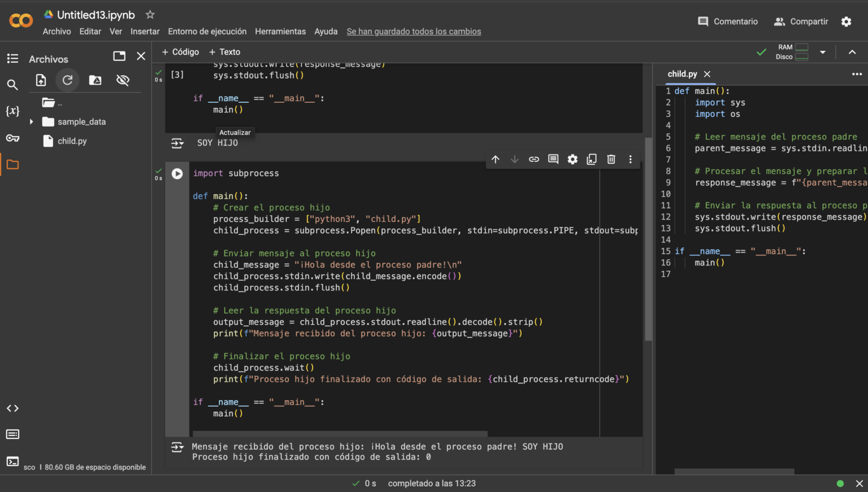Upload a file to session storage

click(40, 80)
